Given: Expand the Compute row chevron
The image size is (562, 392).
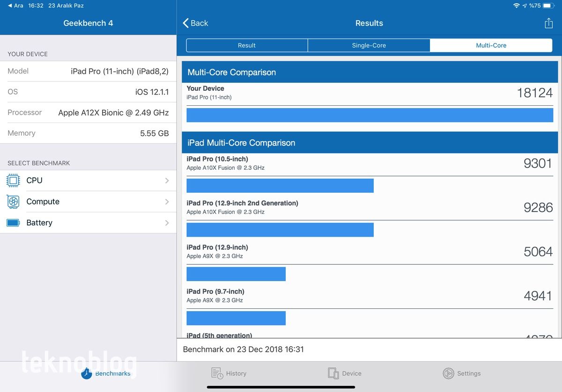Looking at the screenshot, I should pos(167,202).
